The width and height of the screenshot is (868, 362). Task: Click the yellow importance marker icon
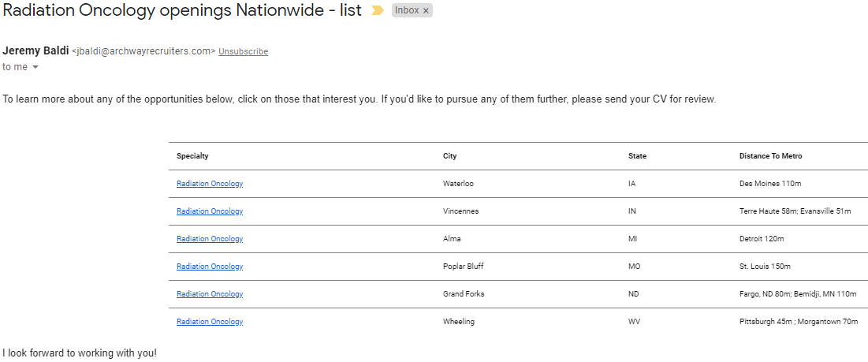point(378,11)
